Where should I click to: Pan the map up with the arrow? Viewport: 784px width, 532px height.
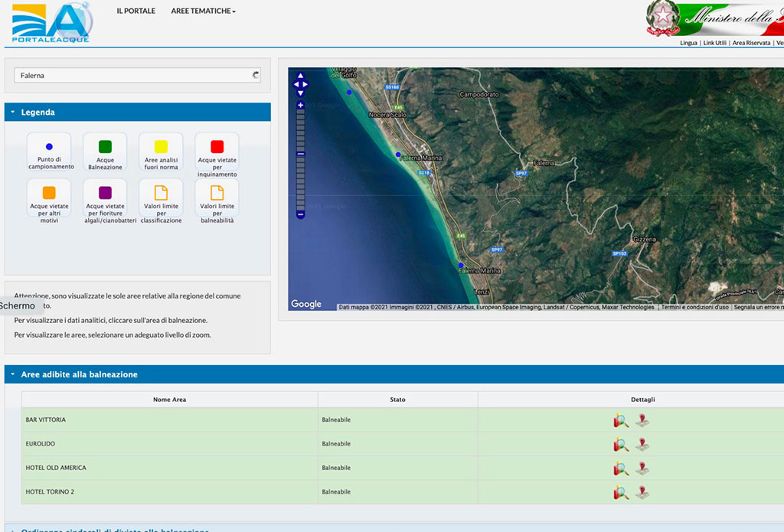coord(300,76)
